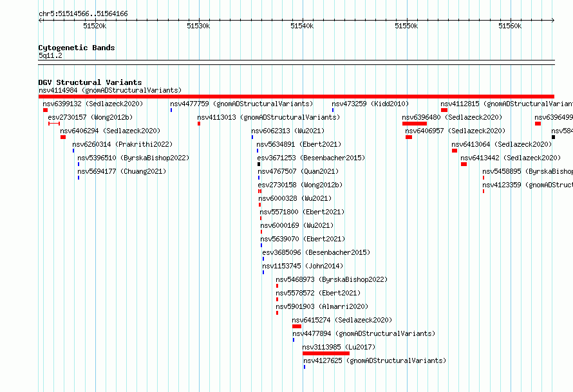Image resolution: width=573 pixels, height=392 pixels.
Task: Open esv3671253 (Besenbacher2015) label
Action: [311, 158]
